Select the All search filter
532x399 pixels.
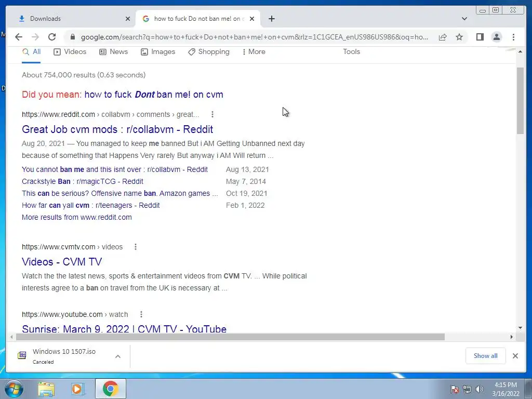point(31,52)
